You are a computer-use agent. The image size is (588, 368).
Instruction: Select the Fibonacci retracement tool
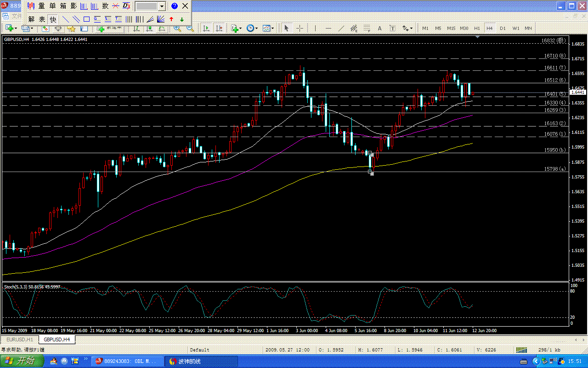(367, 28)
